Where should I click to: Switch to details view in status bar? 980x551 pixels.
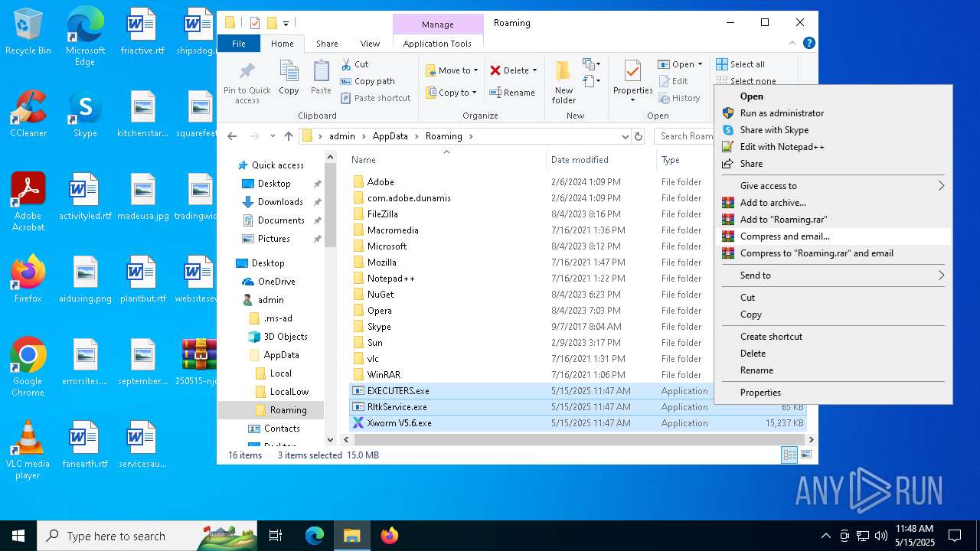789,455
